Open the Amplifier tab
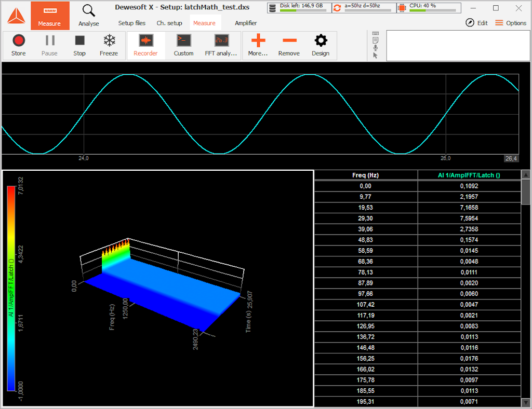Screen dimensions: 532x409 246,23
